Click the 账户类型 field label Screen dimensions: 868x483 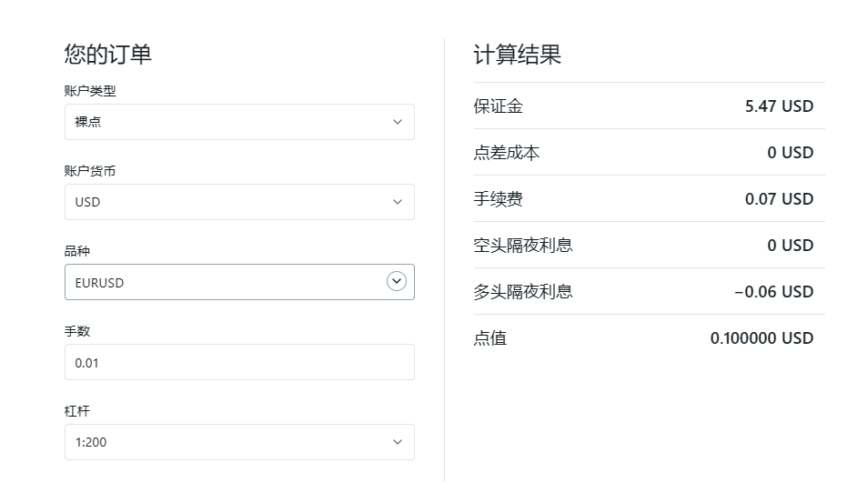coord(90,91)
